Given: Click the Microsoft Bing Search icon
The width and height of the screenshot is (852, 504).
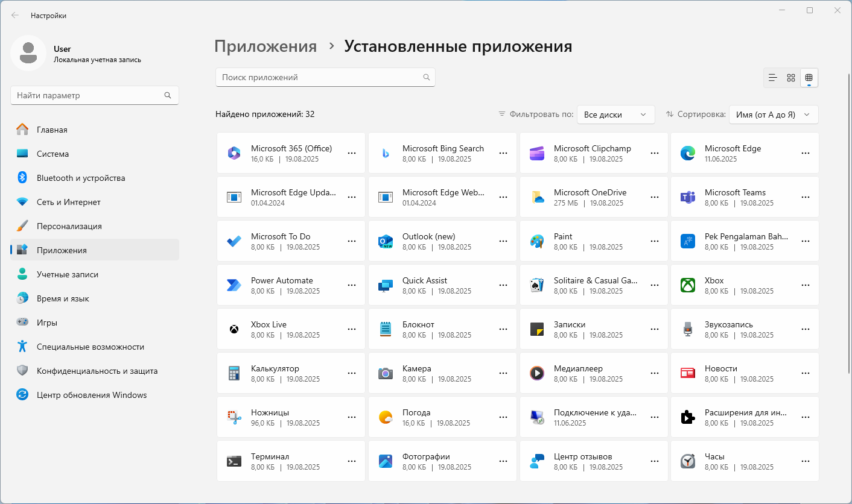Looking at the screenshot, I should [x=386, y=153].
